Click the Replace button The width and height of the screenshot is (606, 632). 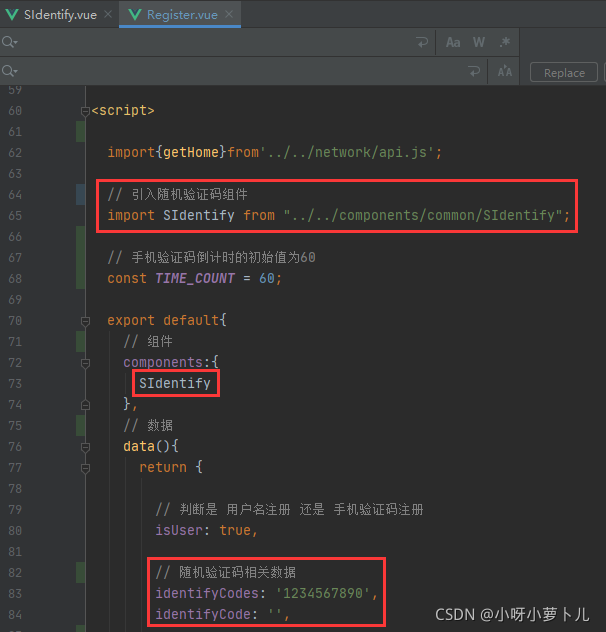point(564,73)
